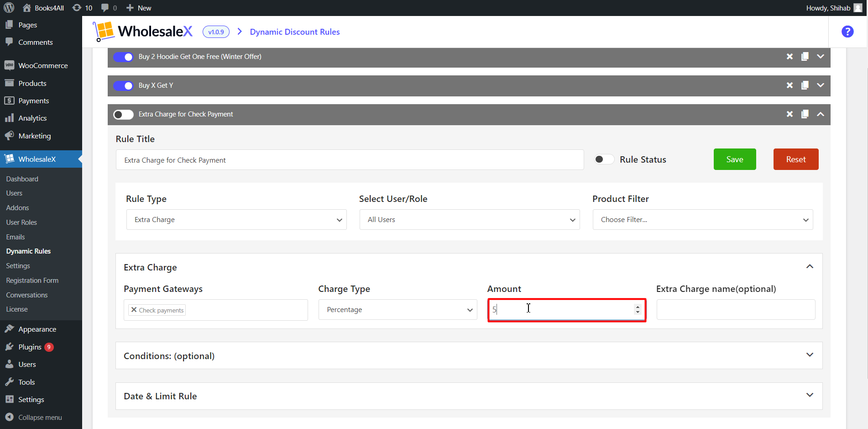
Task: Open the WholesaleX Settings submenu
Action: coord(18,266)
